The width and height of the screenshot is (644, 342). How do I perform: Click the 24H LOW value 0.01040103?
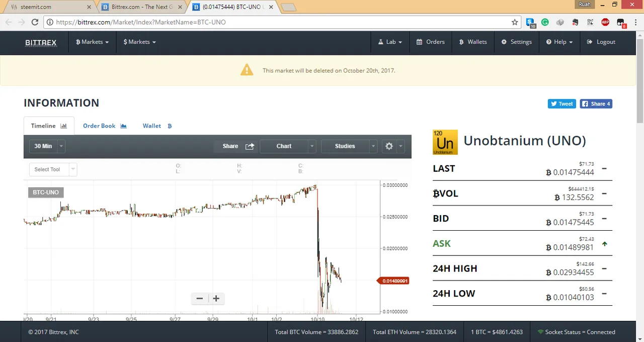pos(570,298)
